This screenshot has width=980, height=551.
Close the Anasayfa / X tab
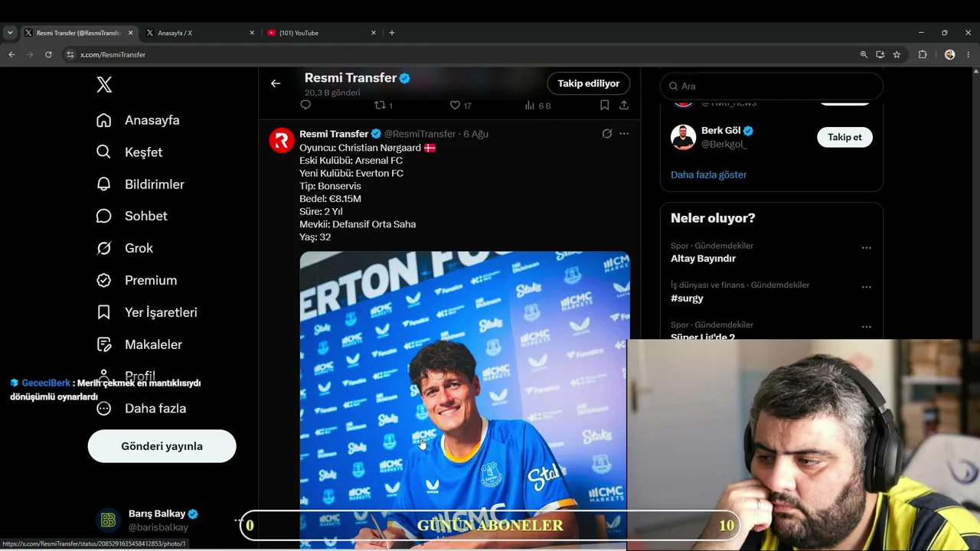click(252, 33)
